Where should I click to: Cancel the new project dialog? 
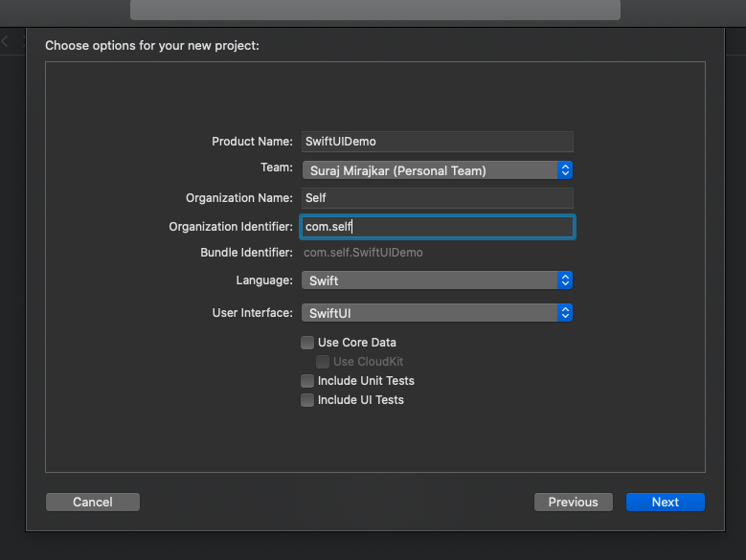point(93,502)
